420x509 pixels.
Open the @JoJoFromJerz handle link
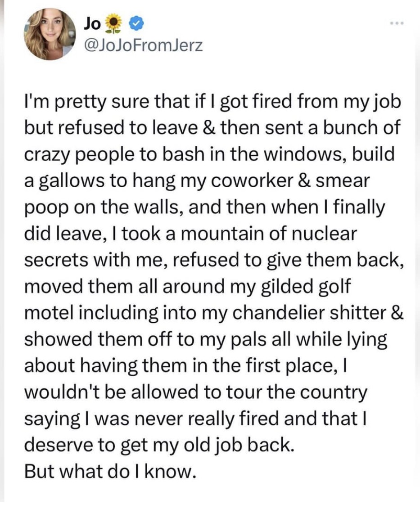143,46
